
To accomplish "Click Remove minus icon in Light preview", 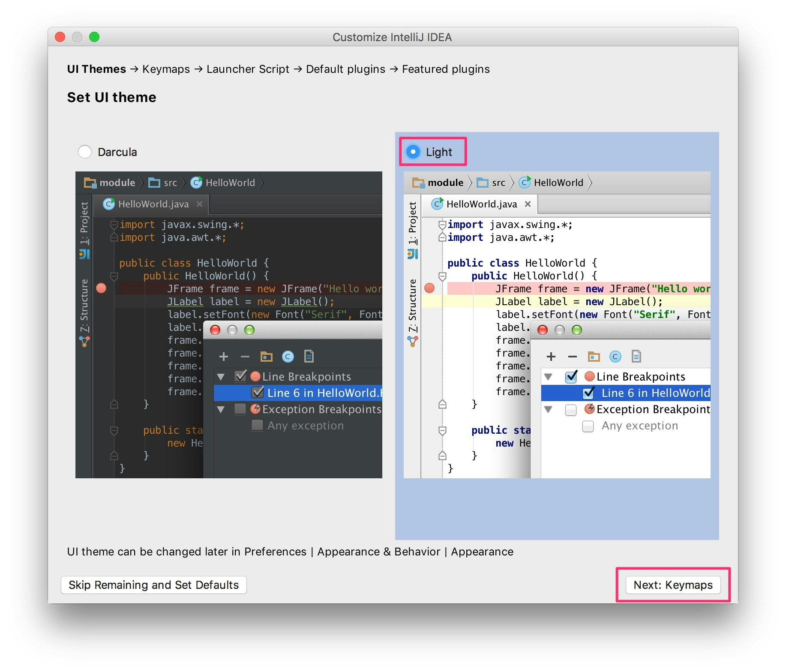I will (573, 357).
